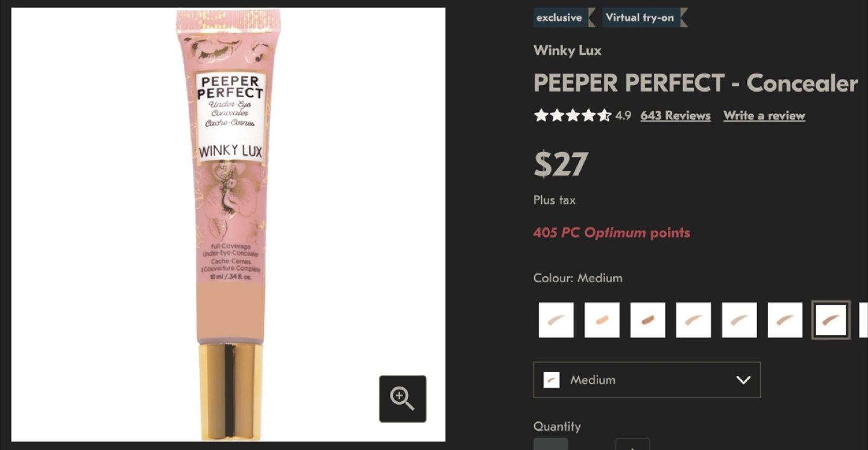Click the small swatch icon inside Medium dropdown

click(x=552, y=380)
